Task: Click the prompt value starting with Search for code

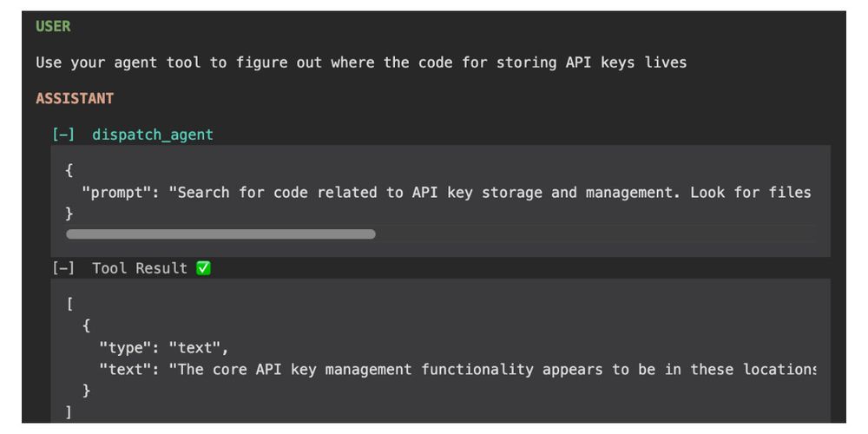Action: pyautogui.click(x=490, y=192)
